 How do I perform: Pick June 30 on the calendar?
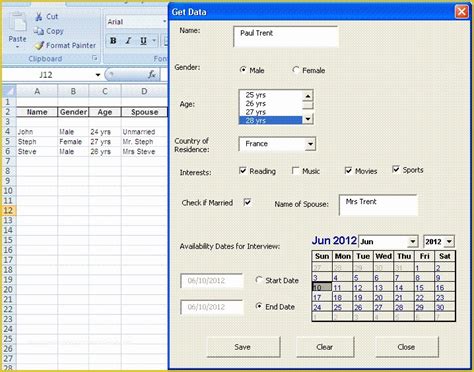[445, 308]
